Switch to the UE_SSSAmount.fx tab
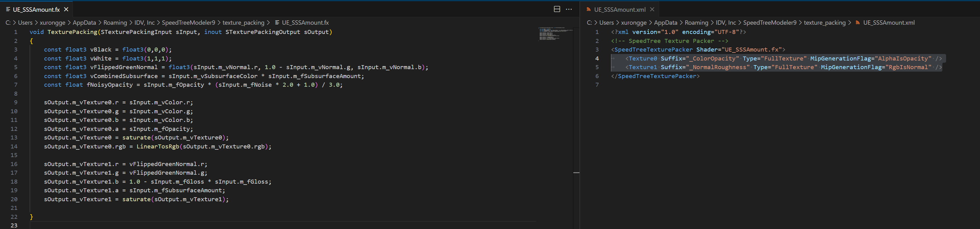Screen dimensions: 980x229 click(36, 9)
